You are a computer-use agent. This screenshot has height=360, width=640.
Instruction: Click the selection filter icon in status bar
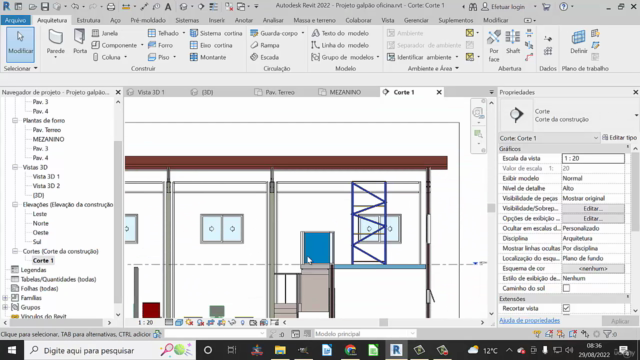[607, 334]
